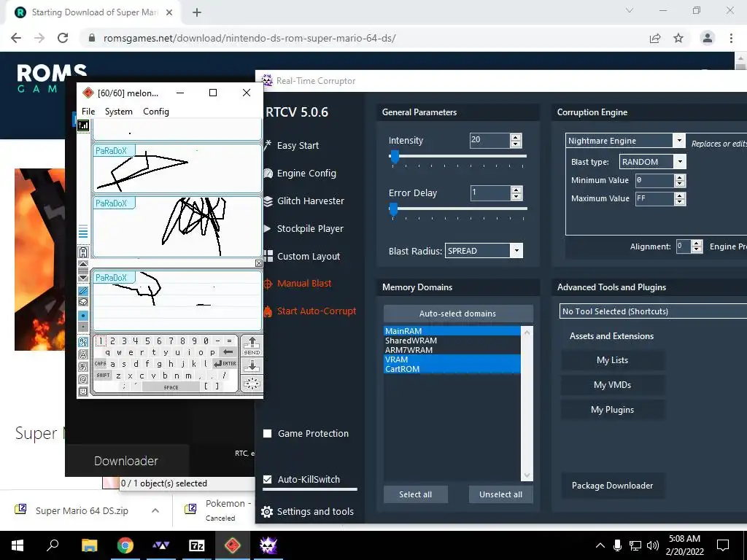Click the Chrome address bar URL
Screen dimensions: 747x560
[249, 38]
